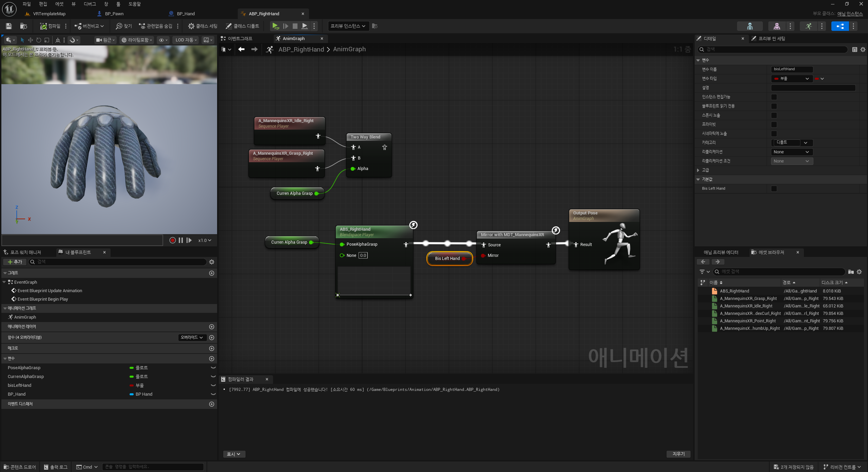Open the Debug menu in menu bar
The height and width of the screenshot is (472, 868).
click(x=90, y=4)
